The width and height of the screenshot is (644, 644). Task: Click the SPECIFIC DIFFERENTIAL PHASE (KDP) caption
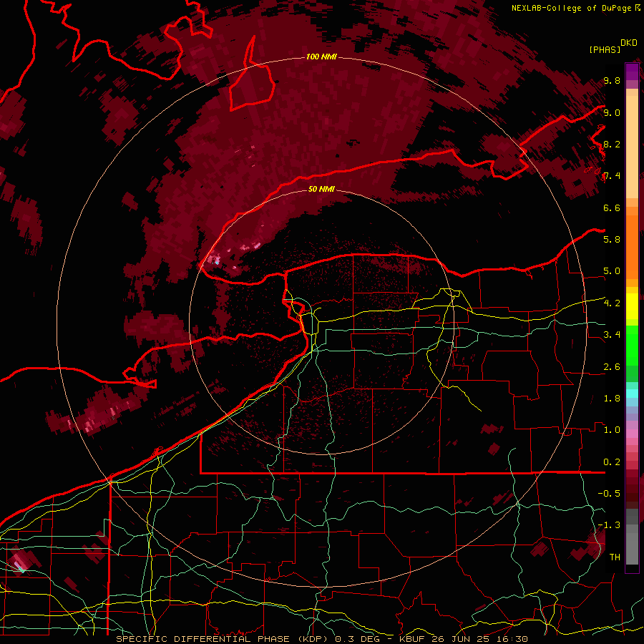click(223, 639)
